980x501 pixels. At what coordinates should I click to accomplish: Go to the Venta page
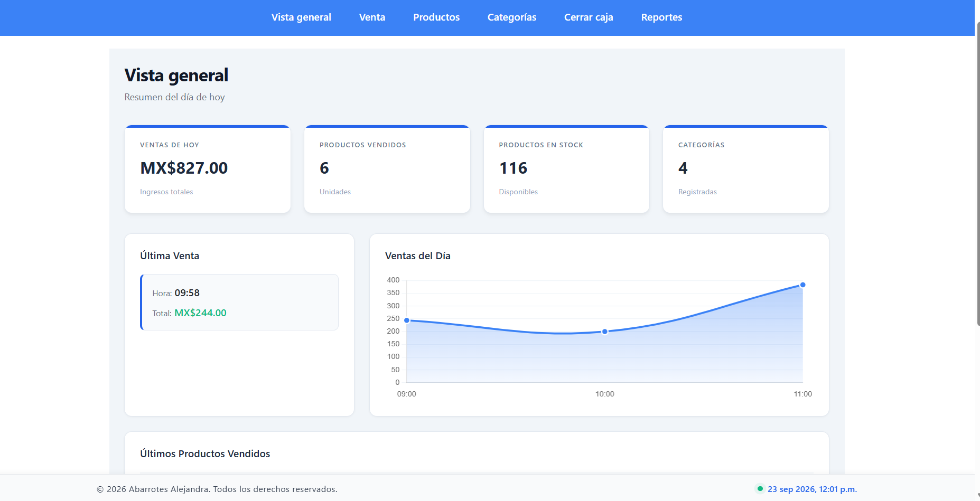tap(372, 17)
